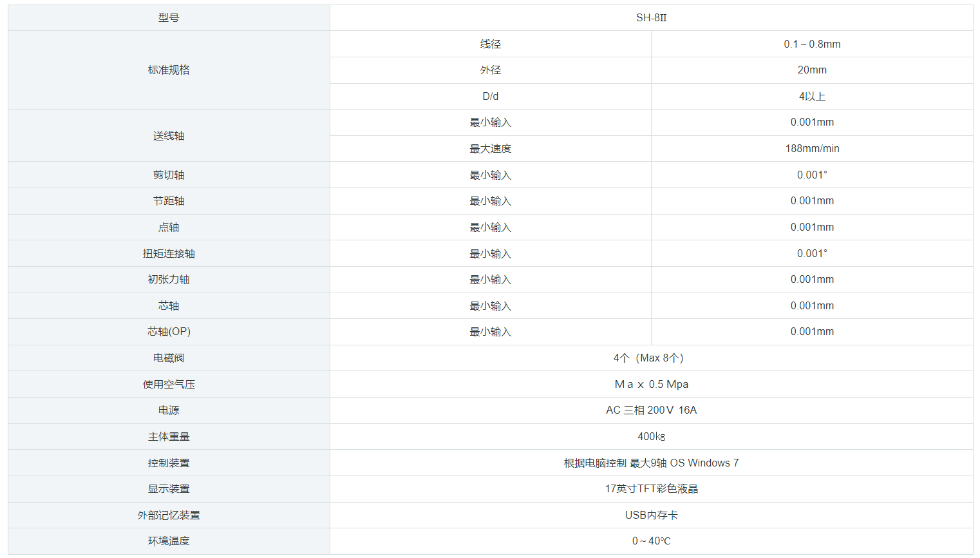Click the 电磁阀 row label
This screenshot has height=558, width=980.
[x=169, y=358]
